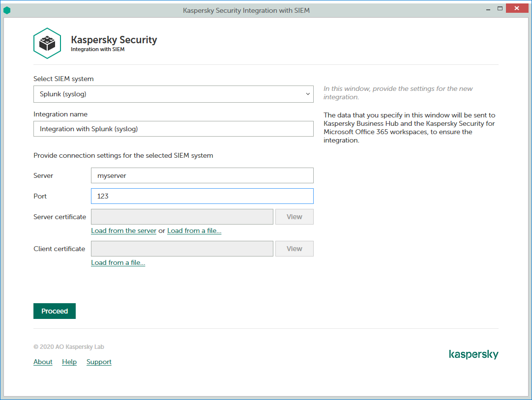Click the empty server certificate box
The image size is (532, 400).
[182, 216]
